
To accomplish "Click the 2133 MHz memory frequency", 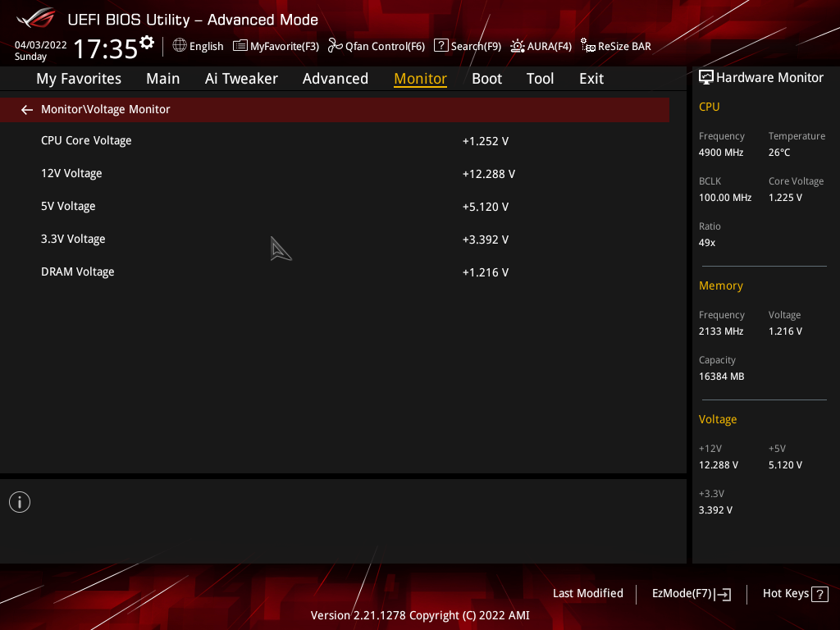I will (721, 331).
